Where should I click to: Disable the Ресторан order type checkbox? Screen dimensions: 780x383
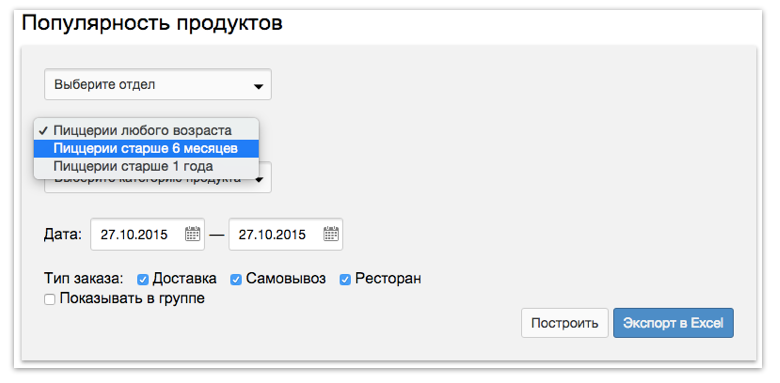click(345, 280)
